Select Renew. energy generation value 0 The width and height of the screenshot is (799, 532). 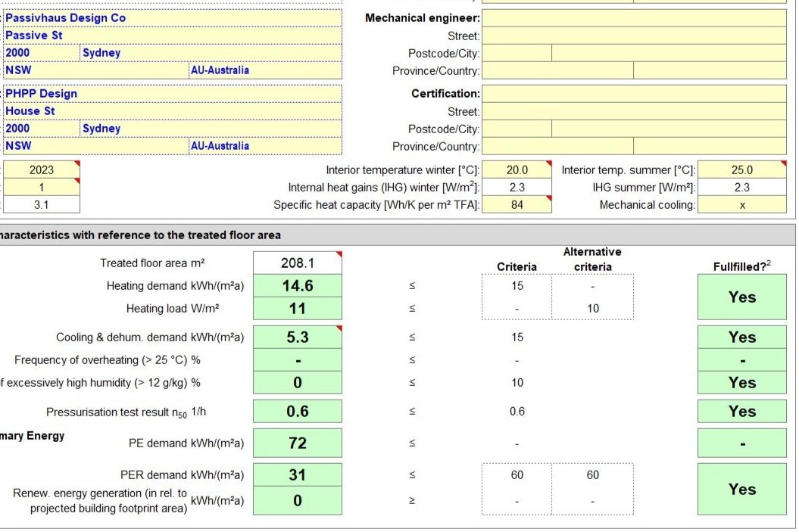[x=298, y=500]
